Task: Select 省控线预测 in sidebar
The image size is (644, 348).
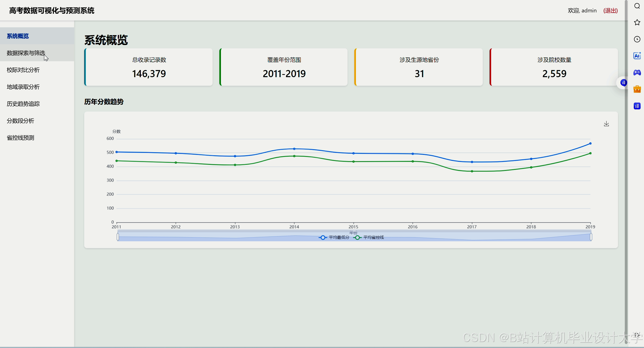Action: coord(20,138)
